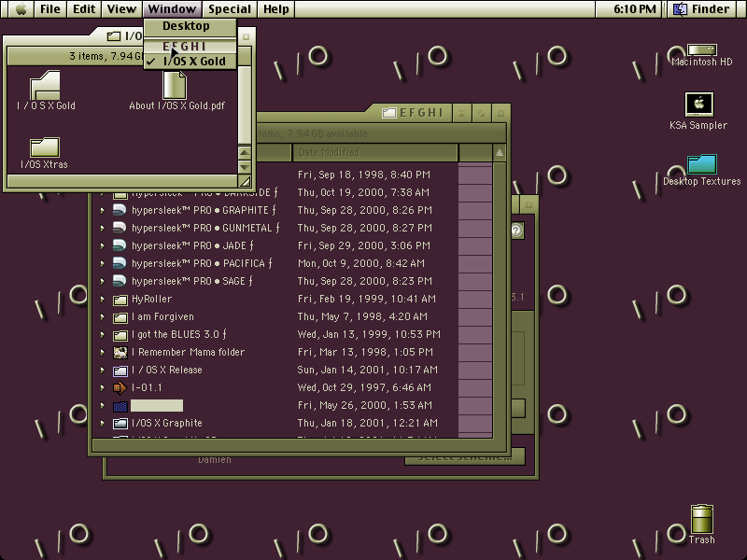This screenshot has height=560, width=747.
Task: Click the HyRoller folder icon
Action: 120,300
